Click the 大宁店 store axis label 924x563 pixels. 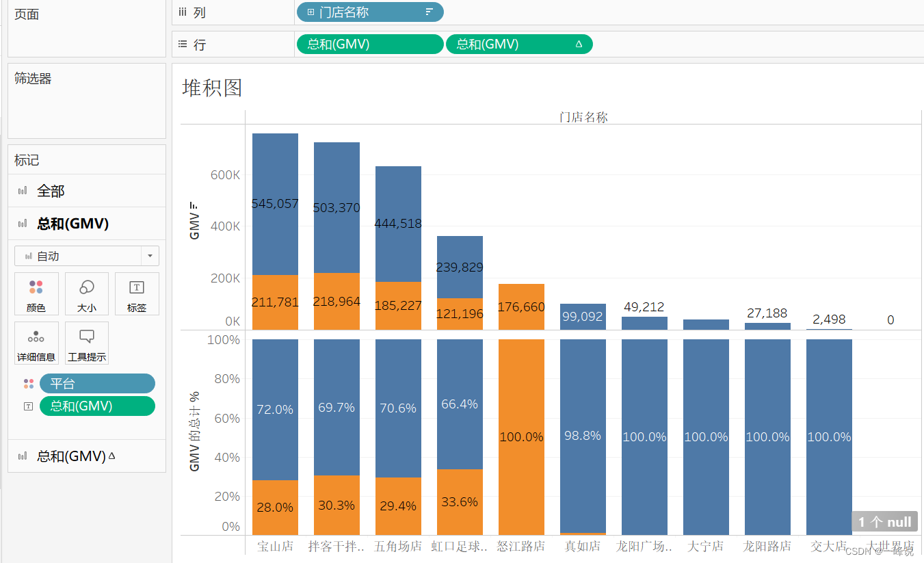[x=706, y=546]
